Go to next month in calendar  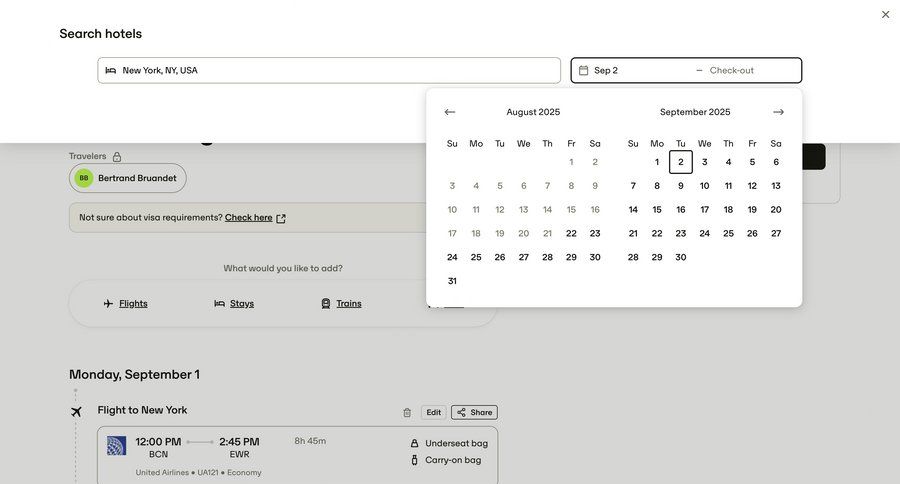pos(778,112)
